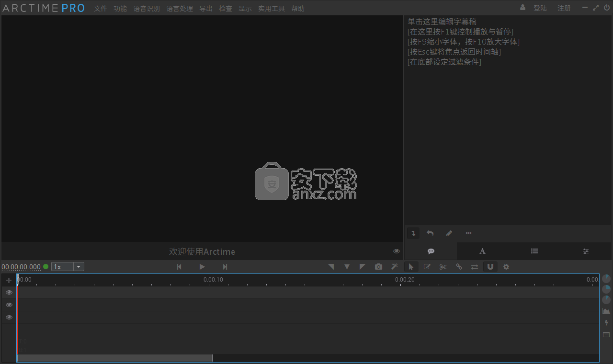Toggle visibility of the second timeline track
This screenshot has width=613, height=364.
tap(9, 305)
